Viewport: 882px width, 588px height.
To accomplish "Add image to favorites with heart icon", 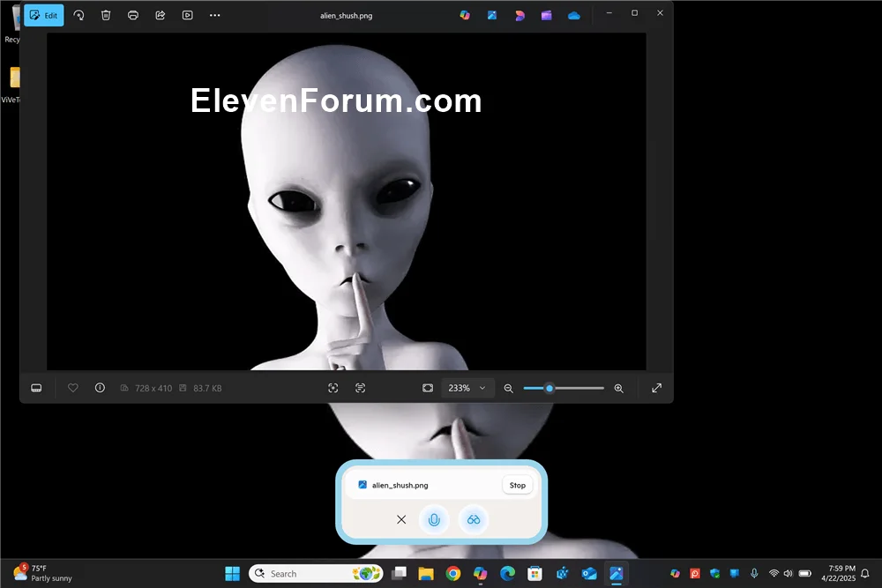I will (x=72, y=388).
